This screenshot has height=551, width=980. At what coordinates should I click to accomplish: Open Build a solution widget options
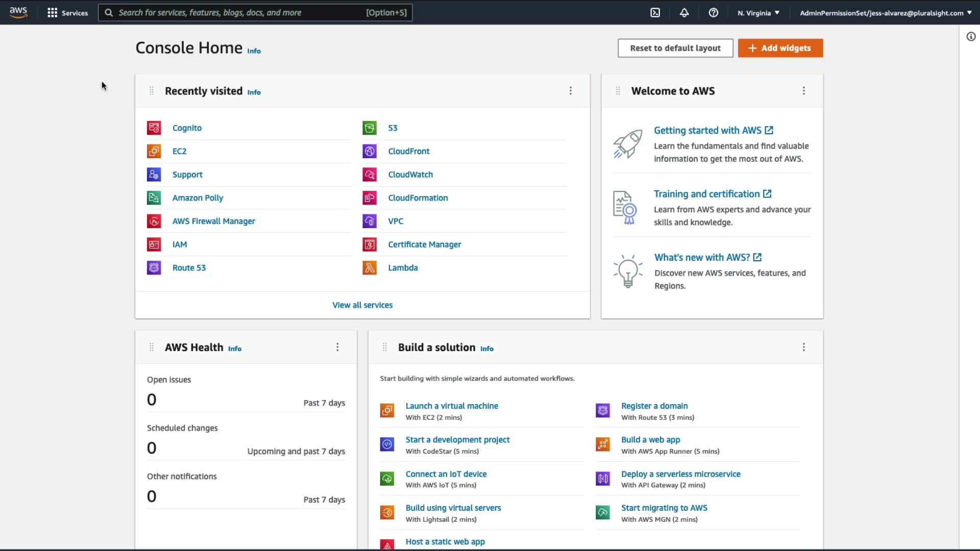pyautogui.click(x=804, y=347)
